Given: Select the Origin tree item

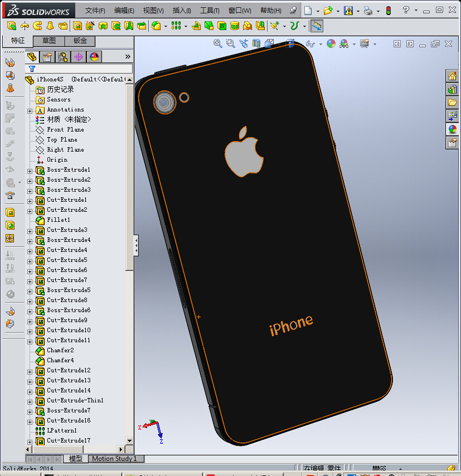Looking at the screenshot, I should click(57, 159).
